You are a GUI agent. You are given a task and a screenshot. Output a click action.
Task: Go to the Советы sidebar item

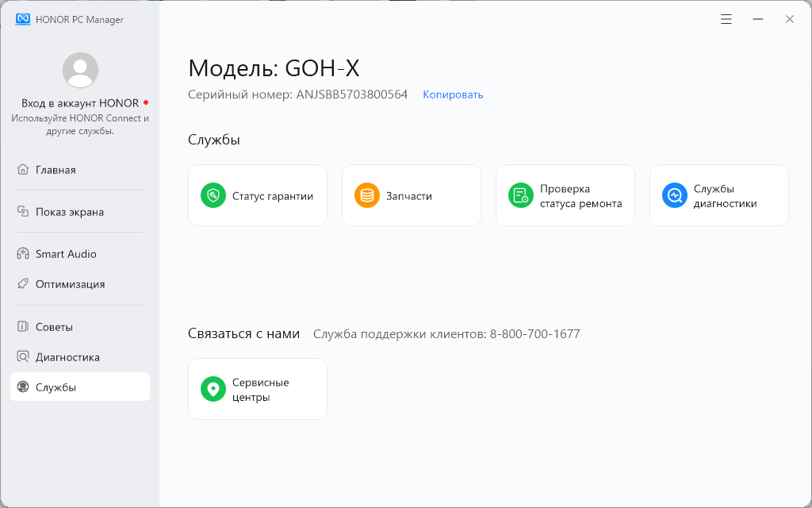[x=54, y=327]
